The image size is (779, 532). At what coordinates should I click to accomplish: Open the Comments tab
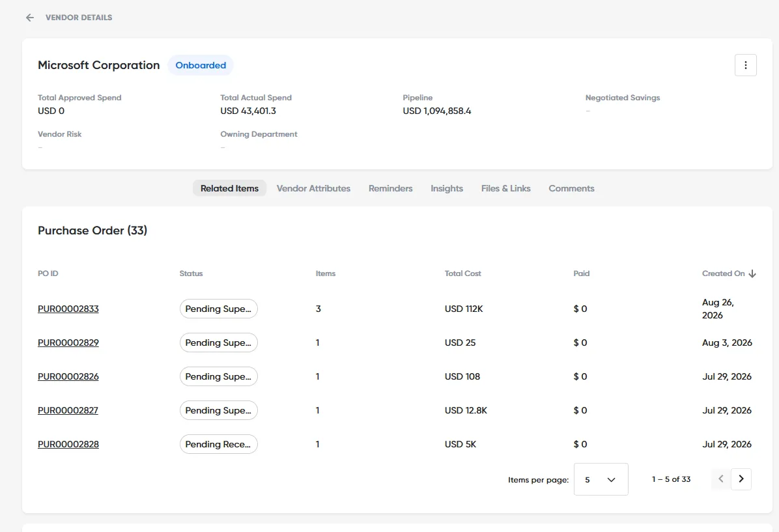[x=571, y=188]
